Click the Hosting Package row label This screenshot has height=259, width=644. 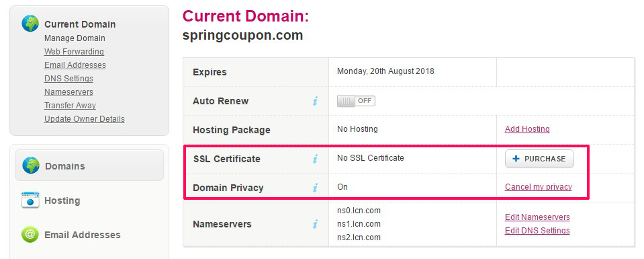[232, 130]
